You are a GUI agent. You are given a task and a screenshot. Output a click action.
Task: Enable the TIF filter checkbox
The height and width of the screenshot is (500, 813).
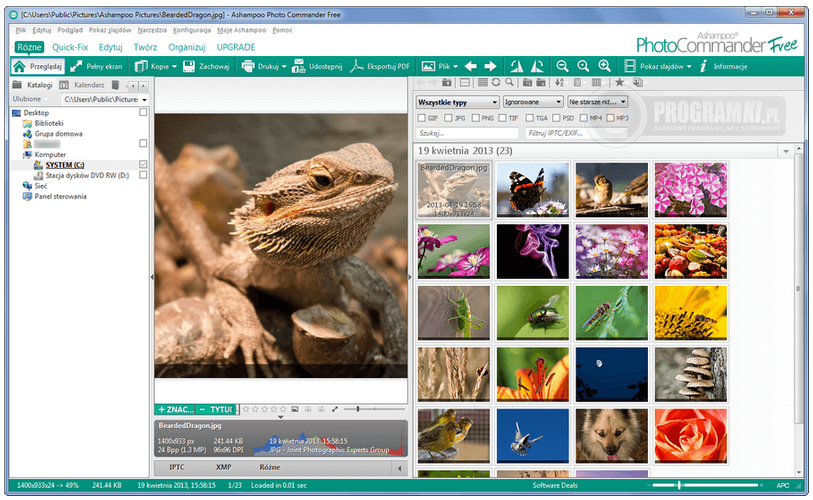tap(502, 118)
